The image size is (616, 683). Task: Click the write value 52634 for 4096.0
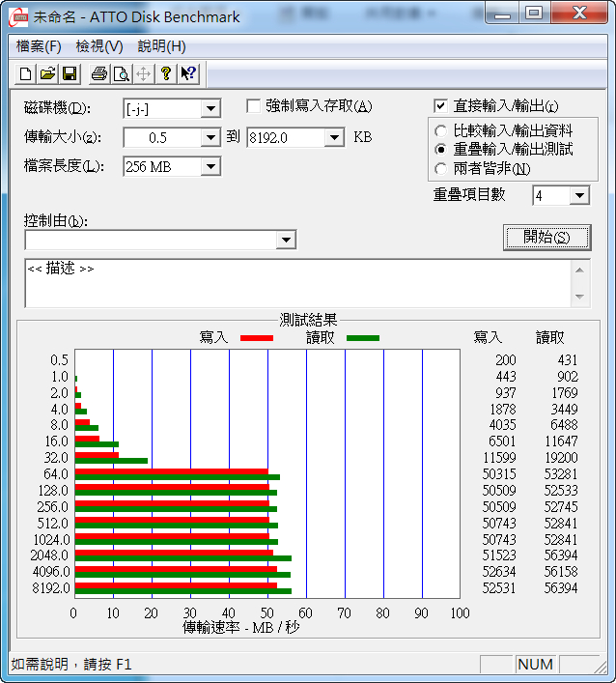[499, 572]
